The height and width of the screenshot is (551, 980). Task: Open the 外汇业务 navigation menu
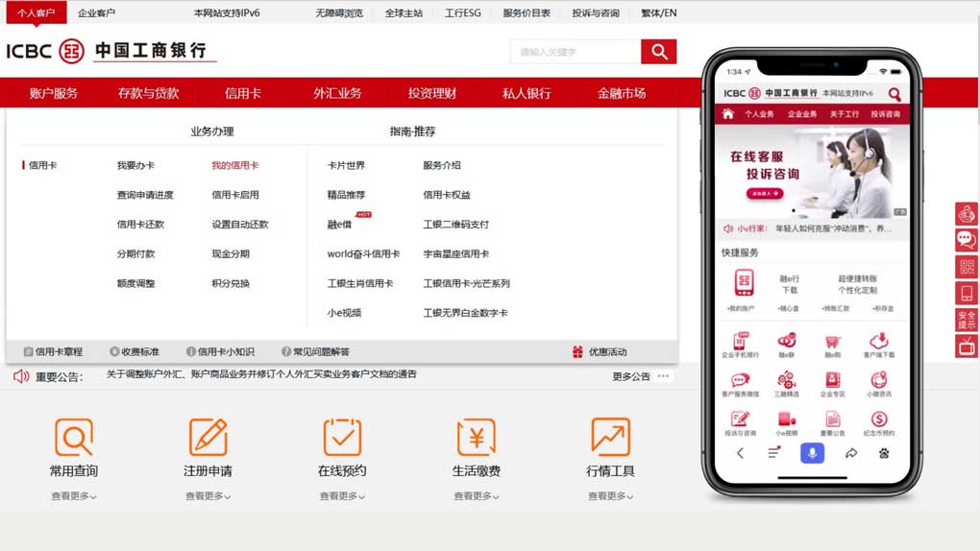tap(337, 93)
